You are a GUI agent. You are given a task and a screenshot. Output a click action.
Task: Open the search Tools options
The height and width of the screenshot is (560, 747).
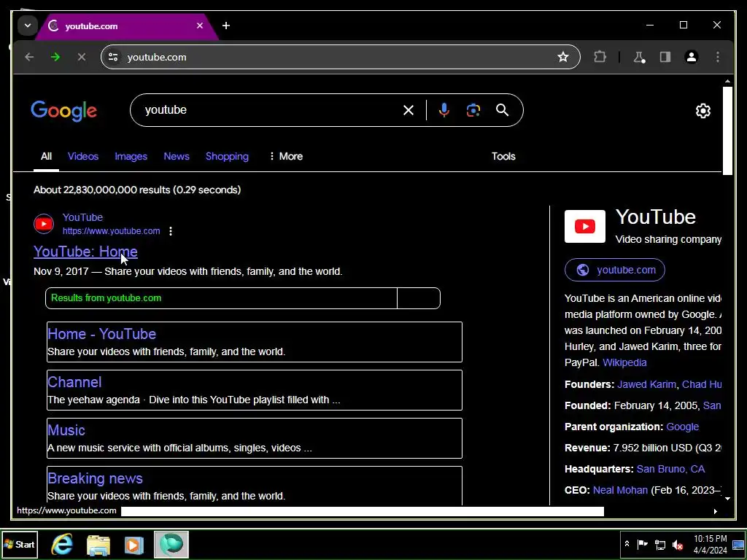pos(503,156)
